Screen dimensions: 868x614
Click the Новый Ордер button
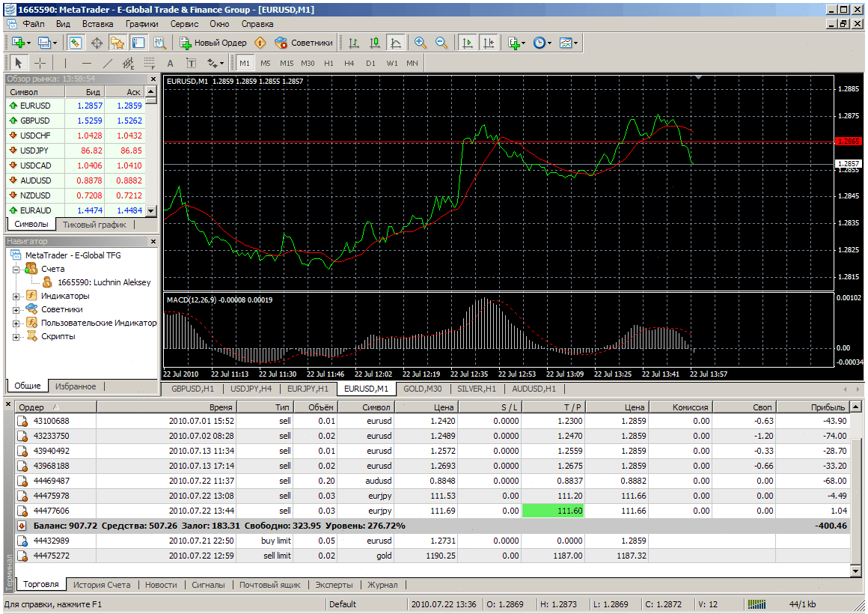click(x=213, y=43)
